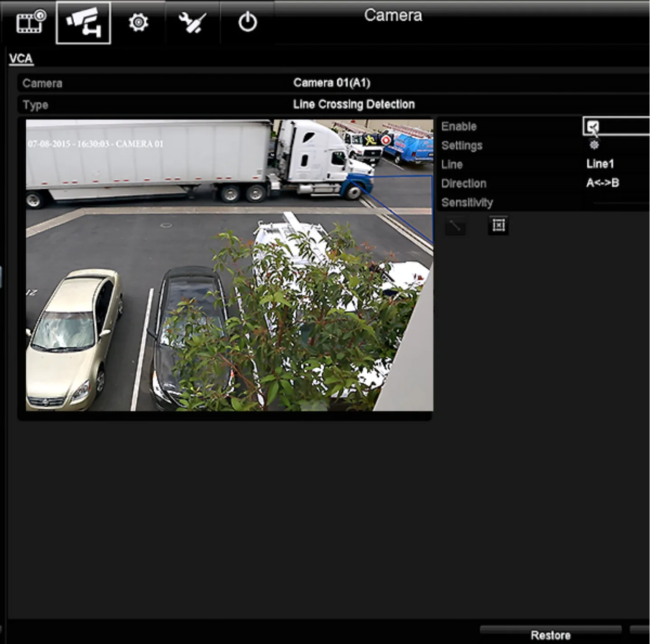Change the Line1 selection
650x644 pixels.
[600, 164]
